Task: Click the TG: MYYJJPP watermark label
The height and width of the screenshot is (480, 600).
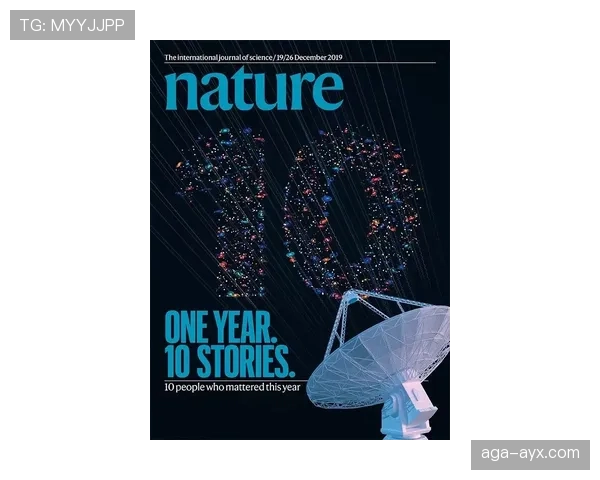Action: pyautogui.click(x=72, y=25)
